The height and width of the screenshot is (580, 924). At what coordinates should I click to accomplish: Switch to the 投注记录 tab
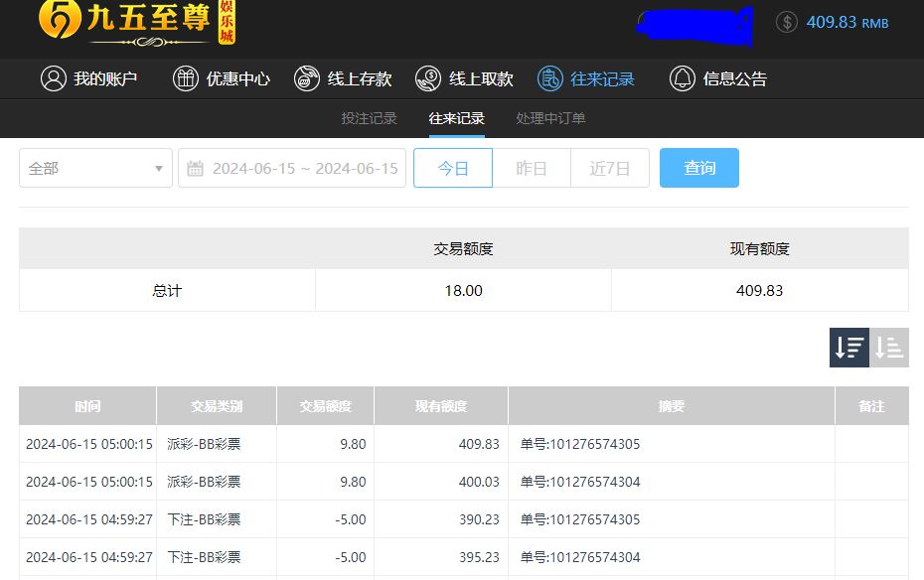(370, 118)
